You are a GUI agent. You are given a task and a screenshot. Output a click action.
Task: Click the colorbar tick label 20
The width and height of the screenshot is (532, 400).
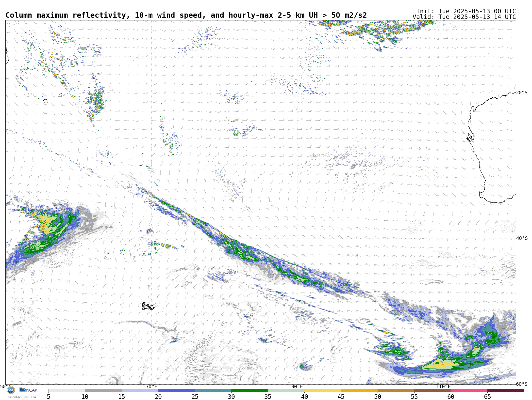click(x=158, y=397)
